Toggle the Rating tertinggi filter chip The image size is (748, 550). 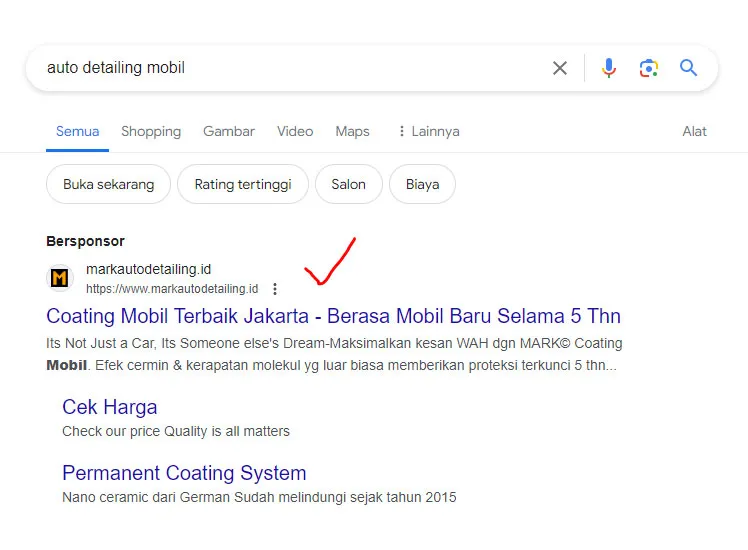(243, 184)
